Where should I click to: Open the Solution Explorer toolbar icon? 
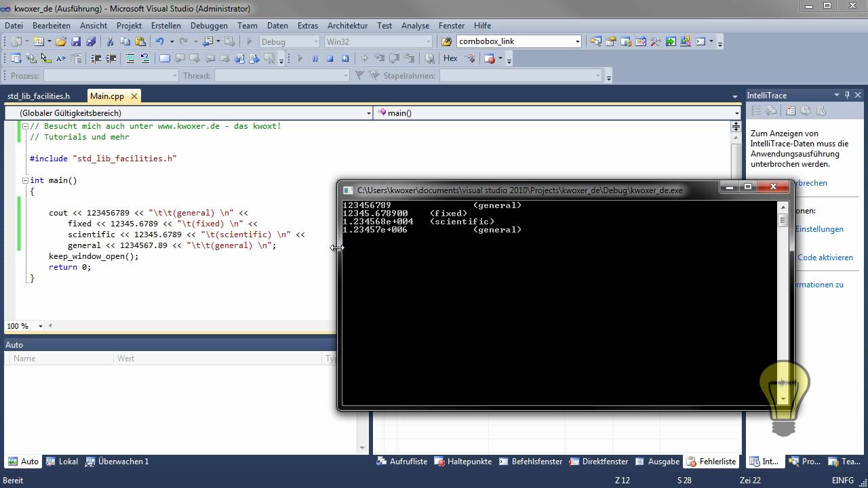[596, 41]
